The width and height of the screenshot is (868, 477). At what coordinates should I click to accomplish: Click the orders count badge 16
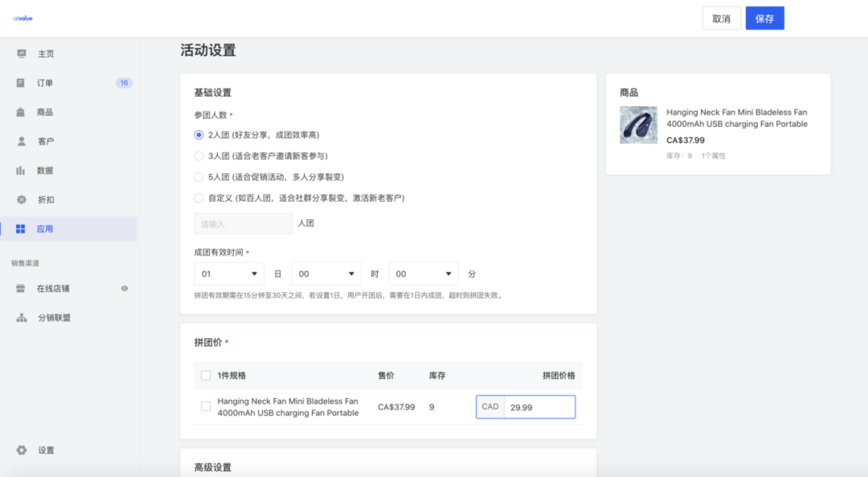(x=124, y=83)
